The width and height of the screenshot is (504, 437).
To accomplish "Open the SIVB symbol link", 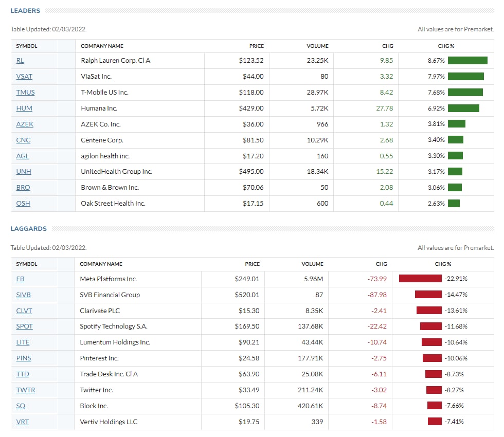I will [23, 295].
